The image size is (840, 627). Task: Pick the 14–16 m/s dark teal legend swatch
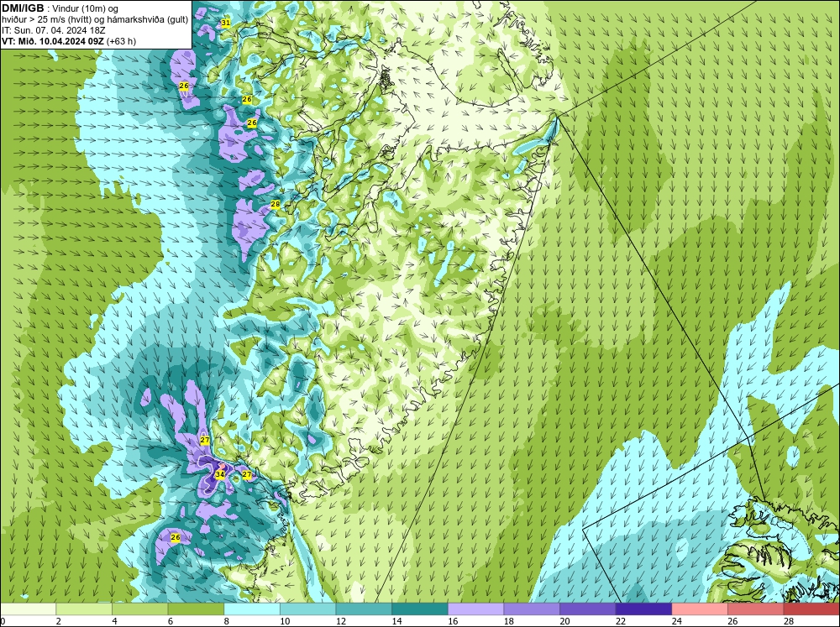[419, 609]
